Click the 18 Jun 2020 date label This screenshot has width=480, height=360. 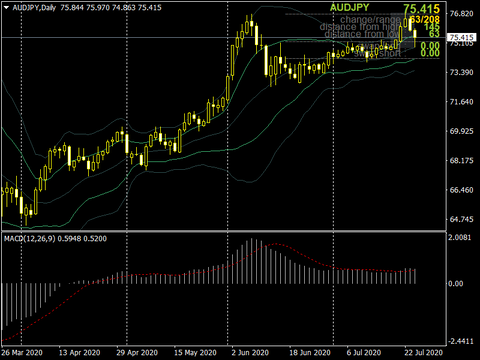coord(310,353)
